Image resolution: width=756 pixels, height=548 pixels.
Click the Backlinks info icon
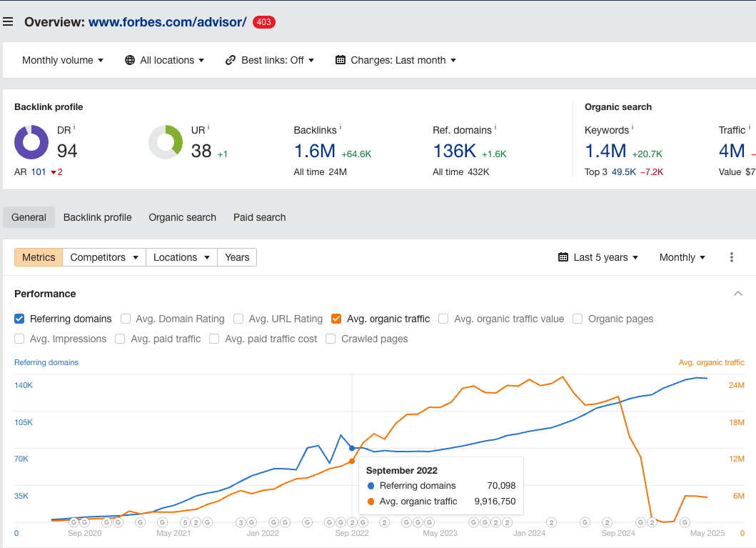[x=341, y=127]
